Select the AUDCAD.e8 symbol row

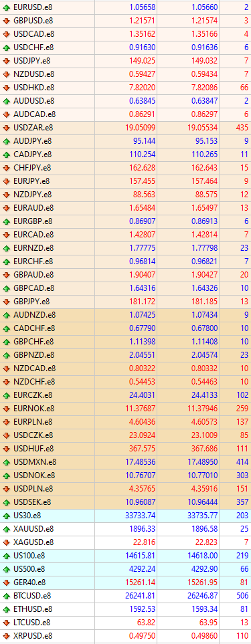click(125, 114)
